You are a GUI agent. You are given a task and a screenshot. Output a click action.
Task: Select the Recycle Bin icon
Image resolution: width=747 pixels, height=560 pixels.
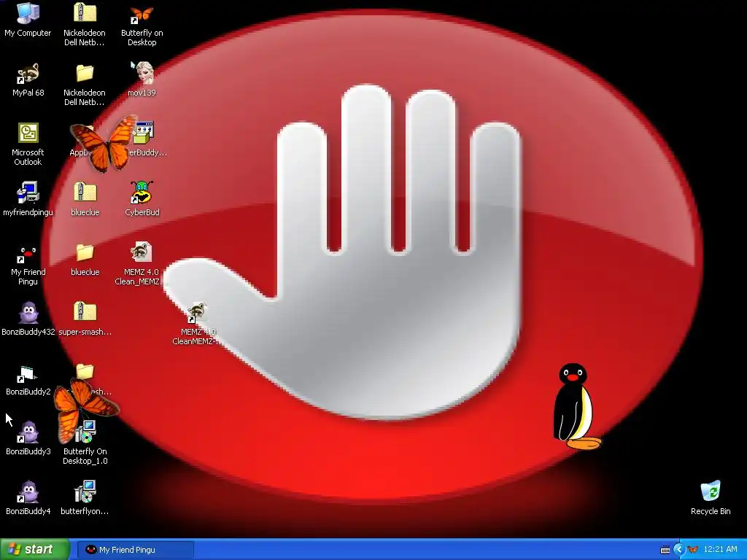pos(711,492)
